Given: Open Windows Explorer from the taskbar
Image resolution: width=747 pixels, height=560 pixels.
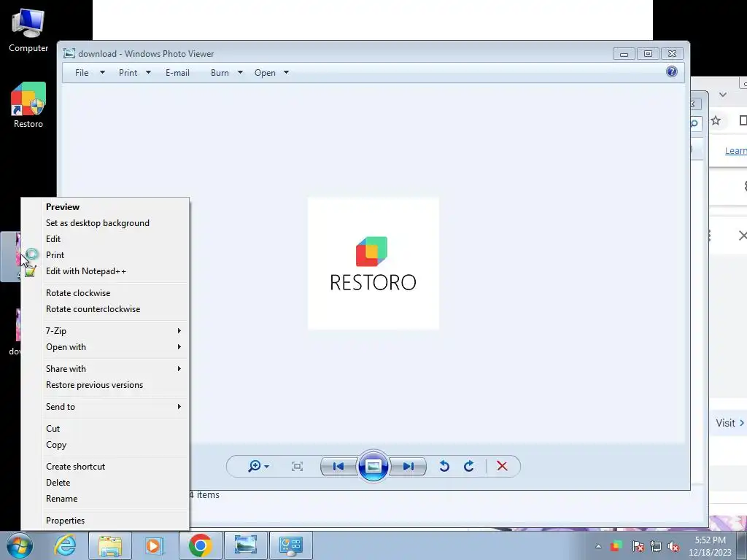Looking at the screenshot, I should [x=110, y=545].
